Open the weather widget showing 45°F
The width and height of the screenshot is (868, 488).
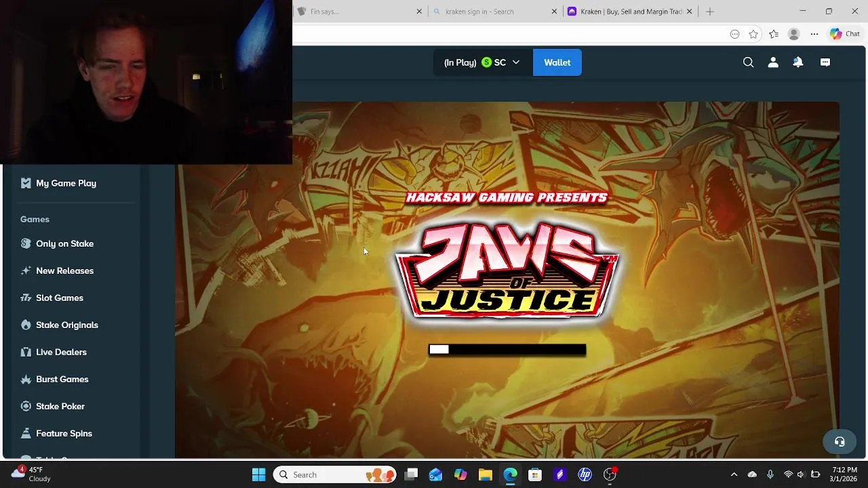pos(31,474)
